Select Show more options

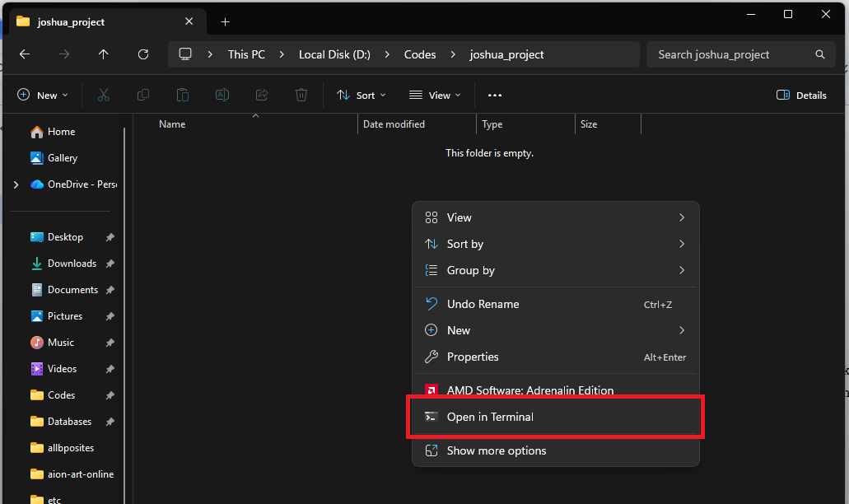(556, 450)
